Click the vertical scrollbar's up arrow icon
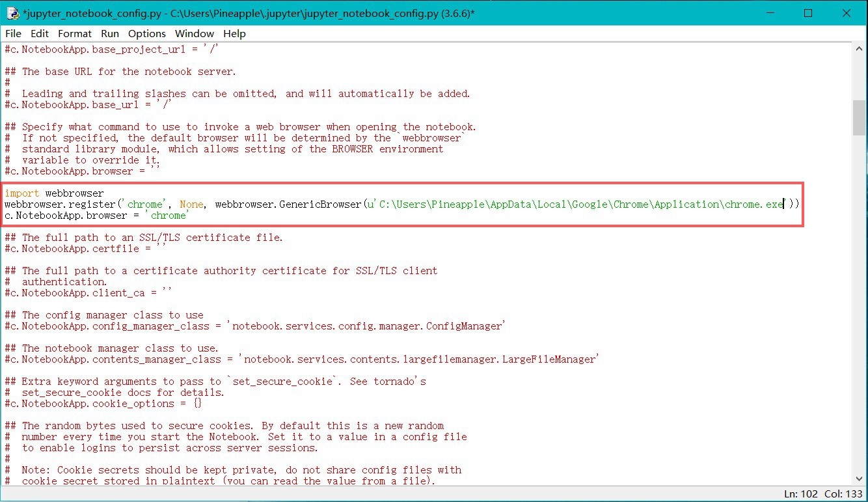 [x=859, y=48]
